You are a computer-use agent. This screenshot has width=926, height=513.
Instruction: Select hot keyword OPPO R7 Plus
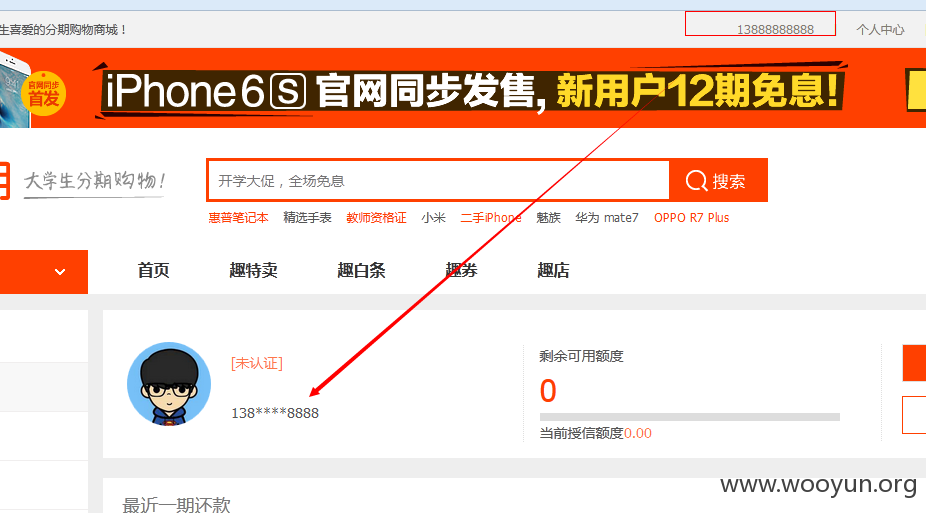[x=692, y=218]
